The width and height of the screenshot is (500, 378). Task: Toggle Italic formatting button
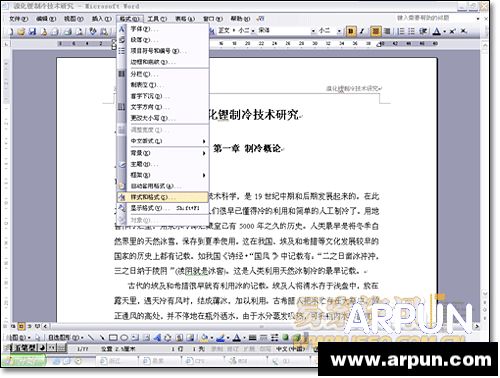tap(362, 31)
